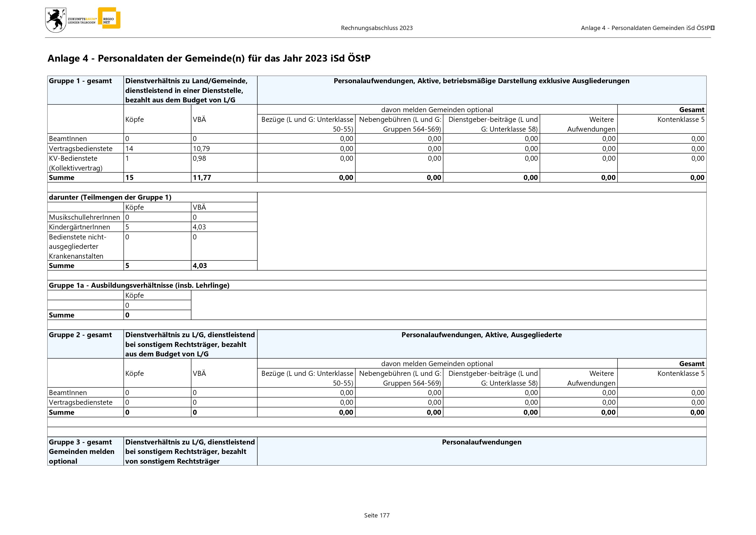Select the Vertragsbedienstete Köpfe value 14
756x535 pixels.
pos(129,149)
